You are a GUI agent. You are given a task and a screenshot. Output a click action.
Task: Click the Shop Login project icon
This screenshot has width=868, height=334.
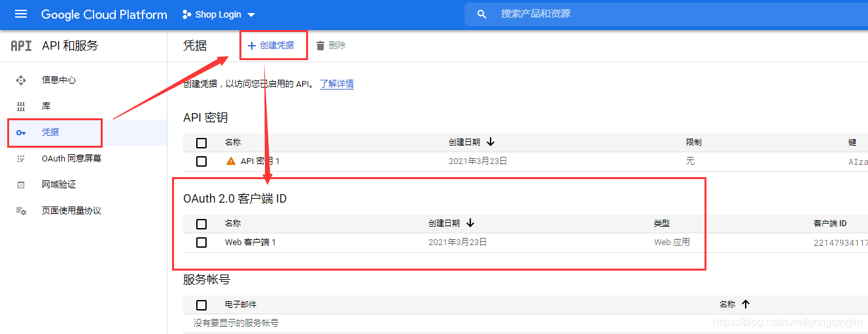[187, 14]
